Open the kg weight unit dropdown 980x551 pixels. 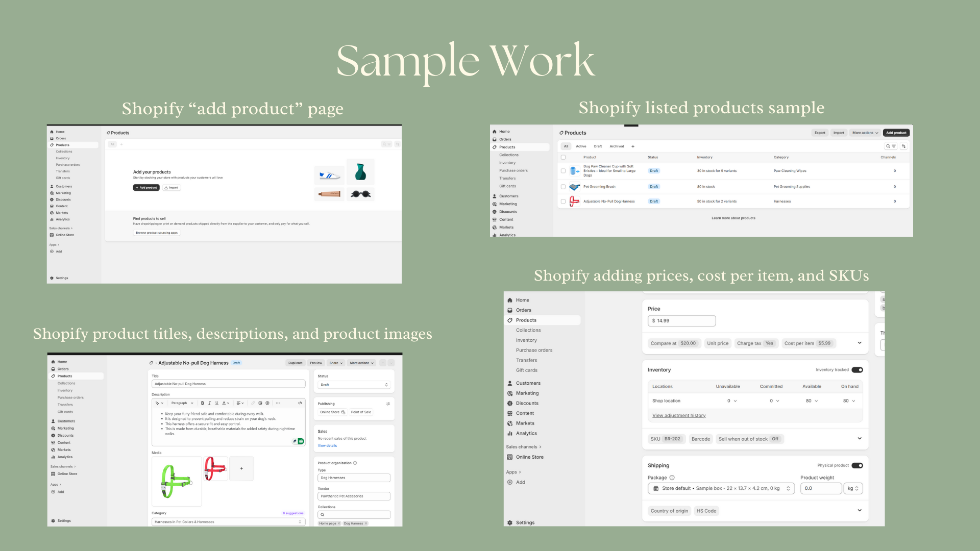(853, 489)
